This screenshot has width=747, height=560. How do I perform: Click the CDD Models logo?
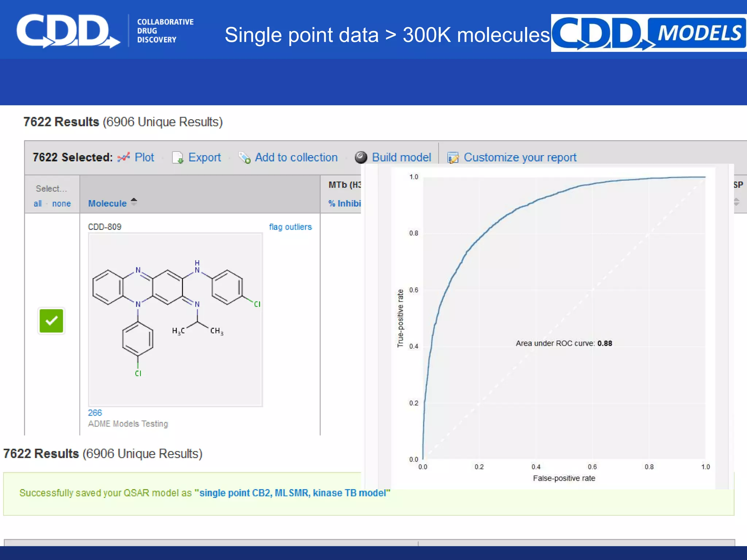pos(649,33)
